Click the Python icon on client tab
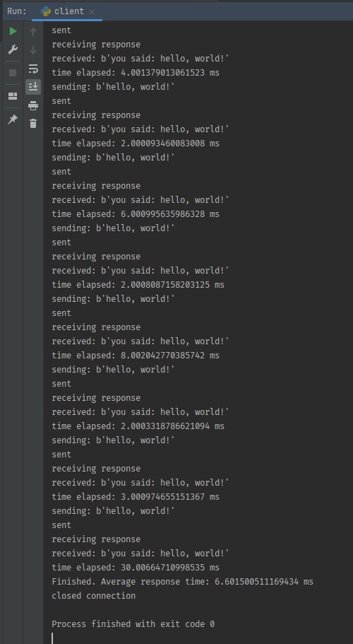The height and width of the screenshot is (644, 353). pos(46,11)
